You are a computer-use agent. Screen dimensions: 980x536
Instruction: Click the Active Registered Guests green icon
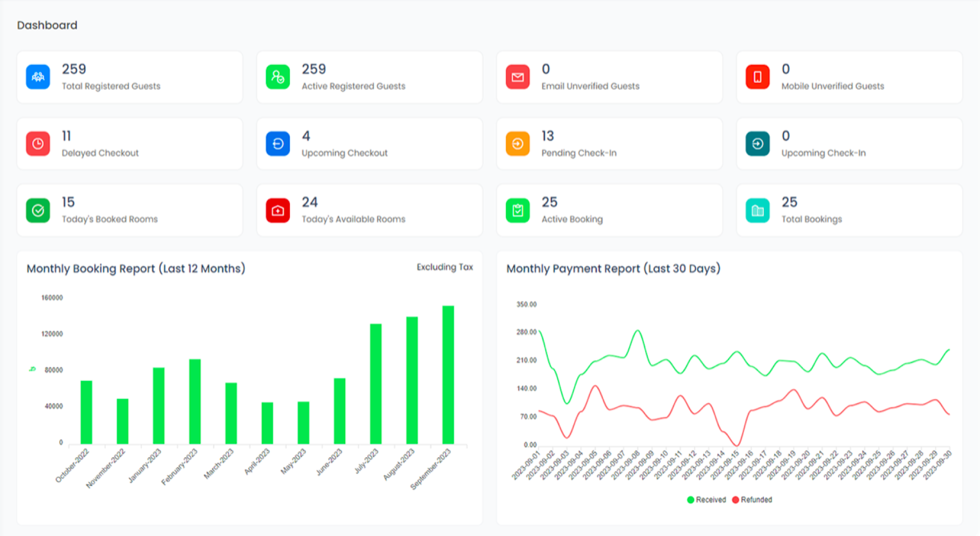tap(277, 77)
